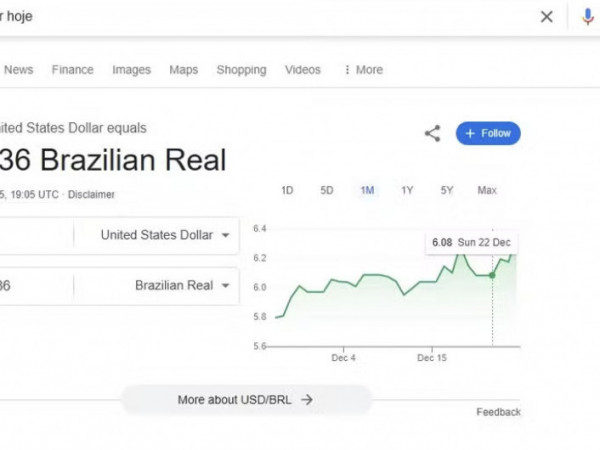Viewport: 600px width, 450px height.
Task: Click the share icon
Action: point(432,133)
